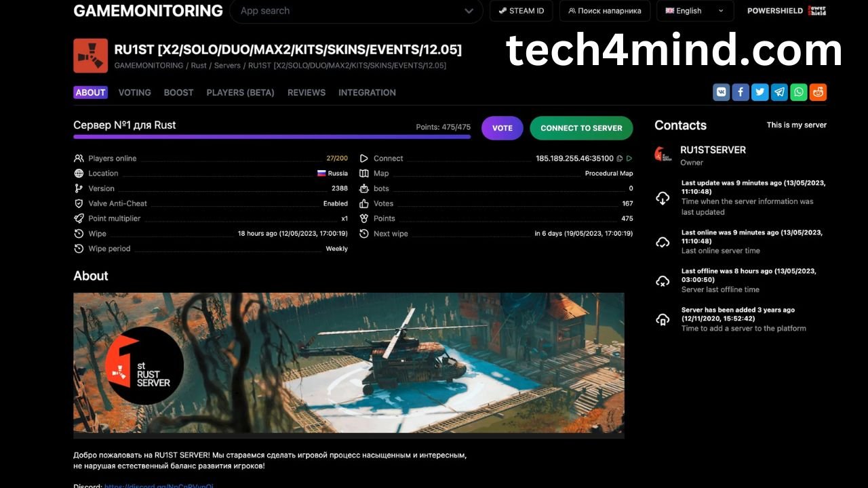Switch to the VOTING tab
Viewport: 868px width, 488px height.
pos(135,92)
